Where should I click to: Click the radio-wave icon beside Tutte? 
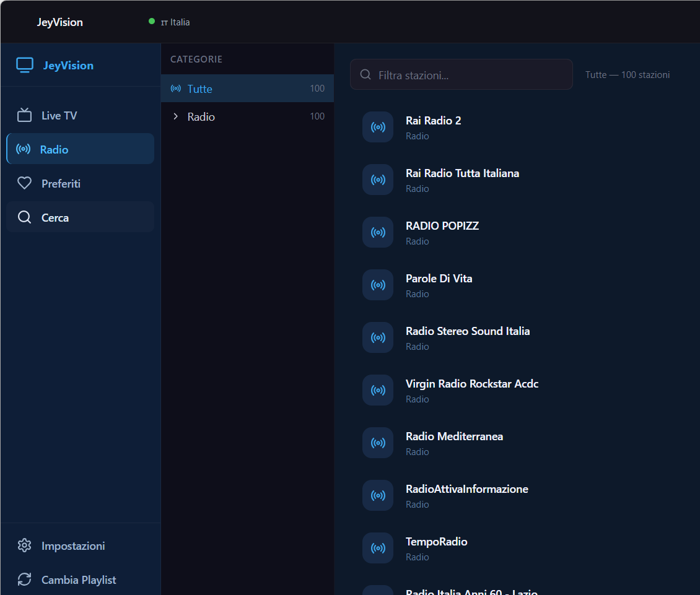176,89
